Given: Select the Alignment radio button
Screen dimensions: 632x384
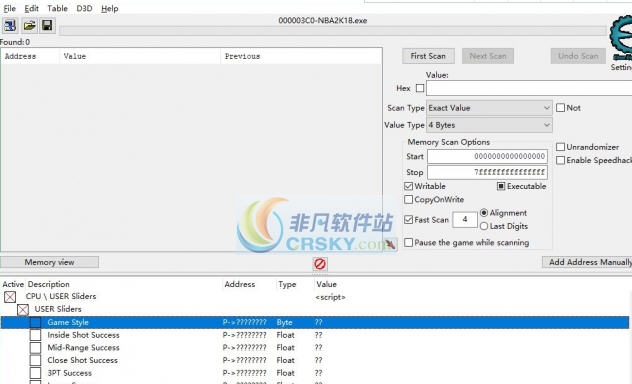Looking at the screenshot, I should coord(484,213).
